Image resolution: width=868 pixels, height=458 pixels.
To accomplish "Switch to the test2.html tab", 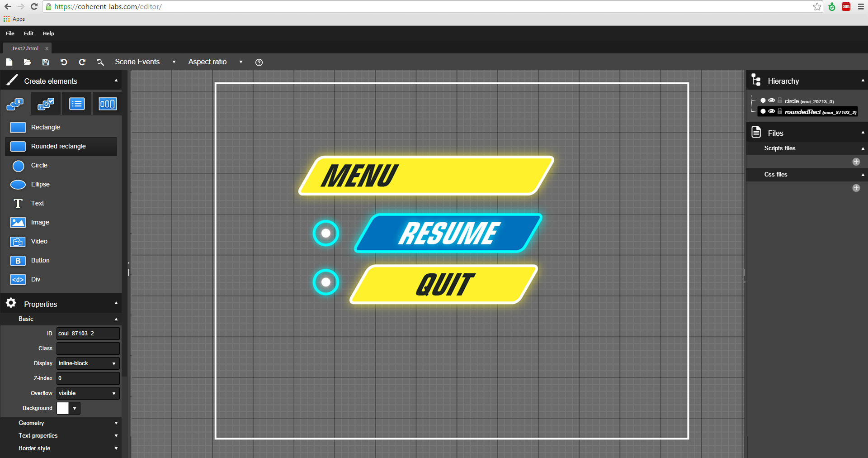I will click(25, 48).
